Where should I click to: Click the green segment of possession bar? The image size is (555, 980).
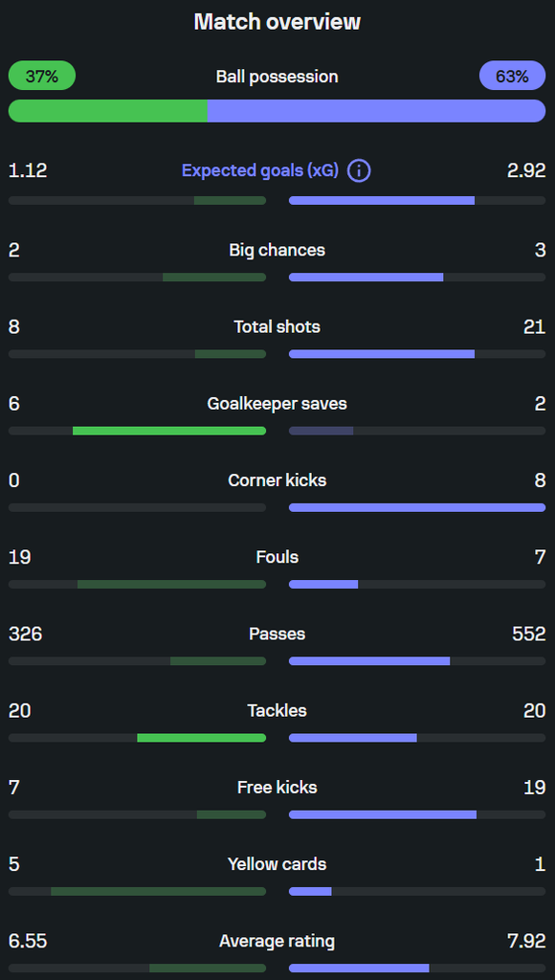pyautogui.click(x=107, y=111)
